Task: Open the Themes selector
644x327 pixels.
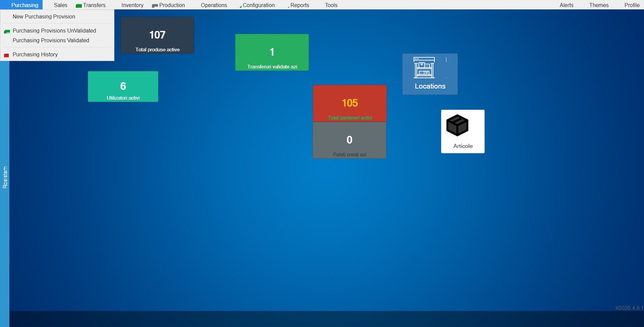Action: [598, 5]
